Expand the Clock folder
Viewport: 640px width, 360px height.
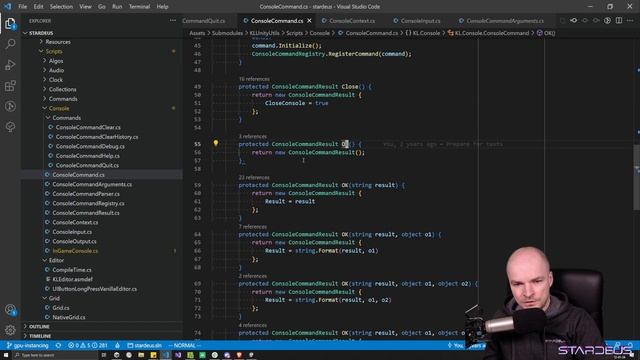point(102,80)
